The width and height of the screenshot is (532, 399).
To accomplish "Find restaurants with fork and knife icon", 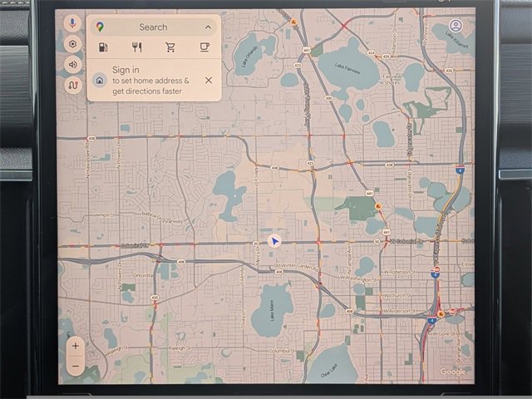I will coord(137,47).
